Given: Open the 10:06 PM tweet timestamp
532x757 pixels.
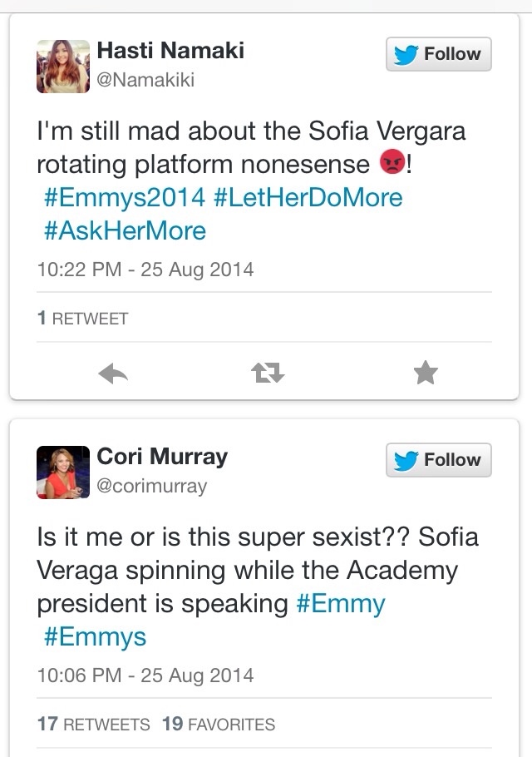Looking at the screenshot, I should [x=145, y=675].
